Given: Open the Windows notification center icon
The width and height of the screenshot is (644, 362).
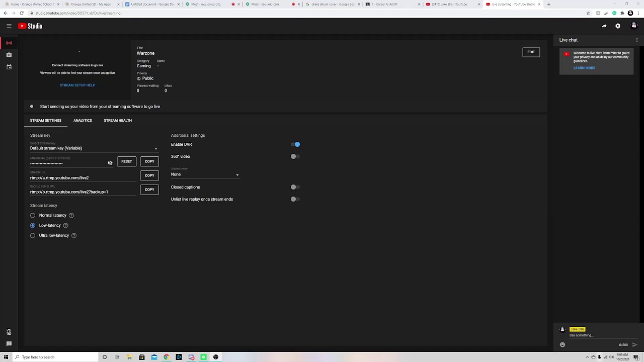Looking at the screenshot, I should [x=636, y=357].
